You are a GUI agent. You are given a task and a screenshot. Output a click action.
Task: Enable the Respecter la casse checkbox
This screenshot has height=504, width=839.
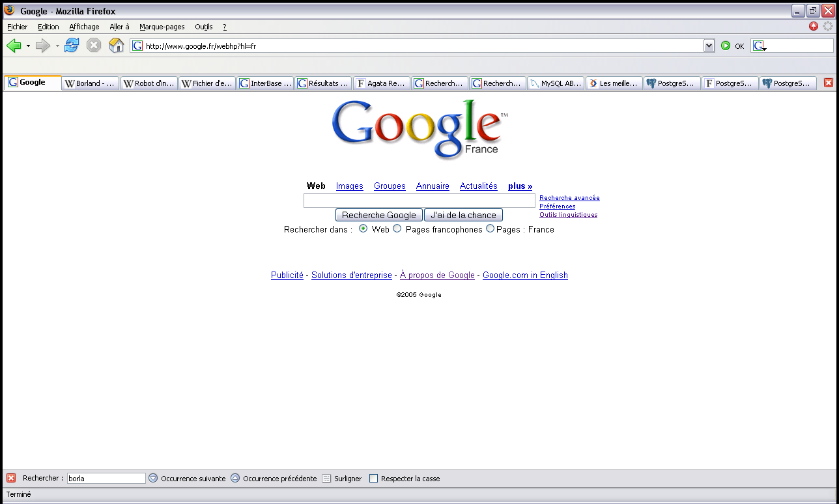373,478
